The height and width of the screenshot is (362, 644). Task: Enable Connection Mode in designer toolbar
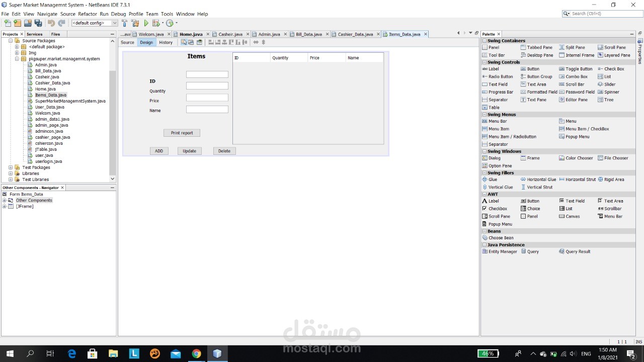click(192, 42)
